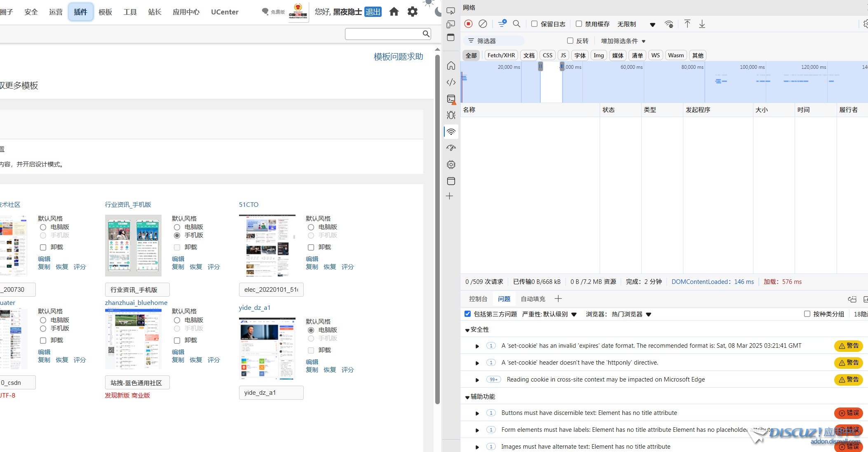Click the 退出 logout button
Screen dimensions: 868x452
click(373, 12)
